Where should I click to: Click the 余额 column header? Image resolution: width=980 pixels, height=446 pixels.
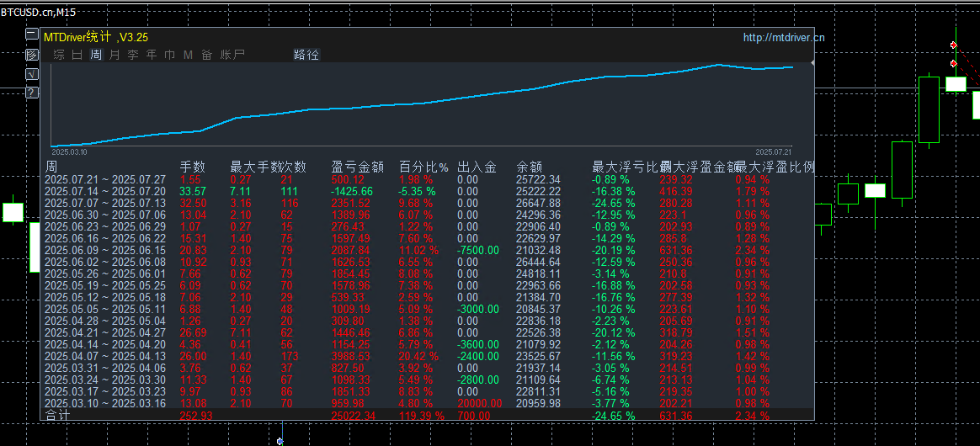(530, 167)
